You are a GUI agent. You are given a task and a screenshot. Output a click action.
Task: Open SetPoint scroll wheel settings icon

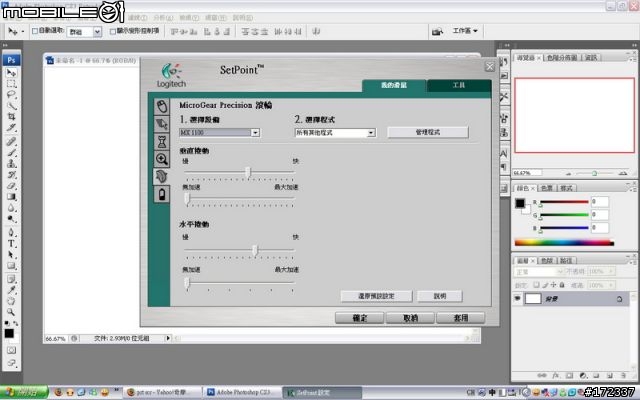pyautogui.click(x=162, y=177)
